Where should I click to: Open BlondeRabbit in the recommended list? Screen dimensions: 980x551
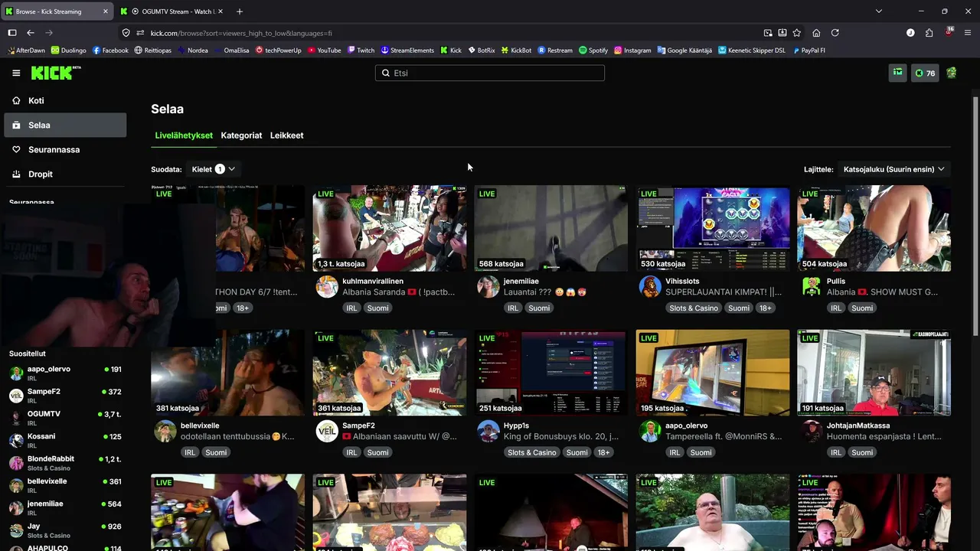[65, 462]
